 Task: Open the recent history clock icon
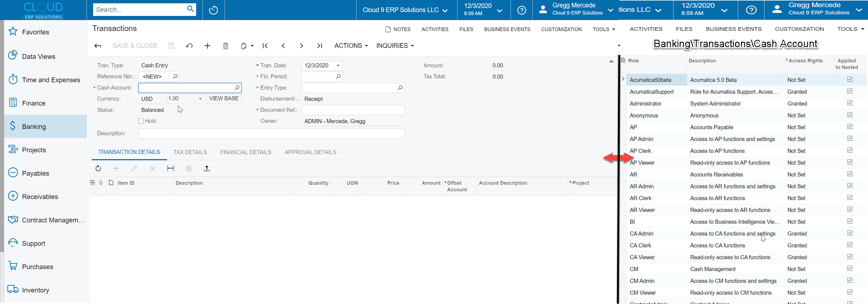(213, 10)
